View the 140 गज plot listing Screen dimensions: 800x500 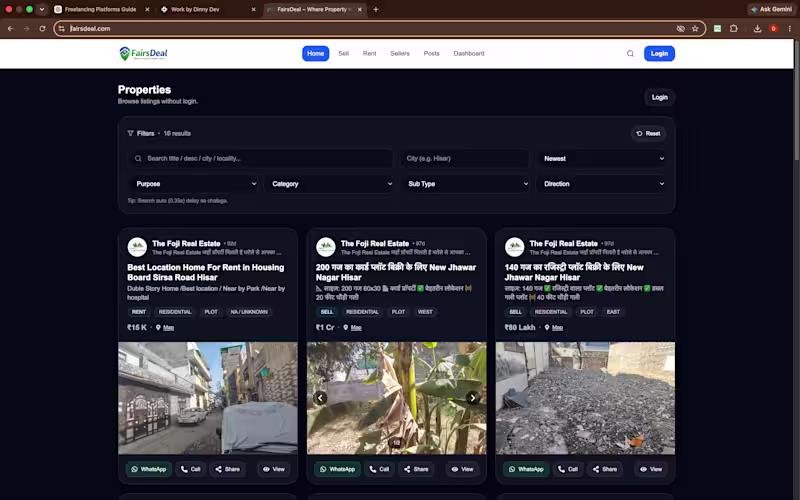651,469
